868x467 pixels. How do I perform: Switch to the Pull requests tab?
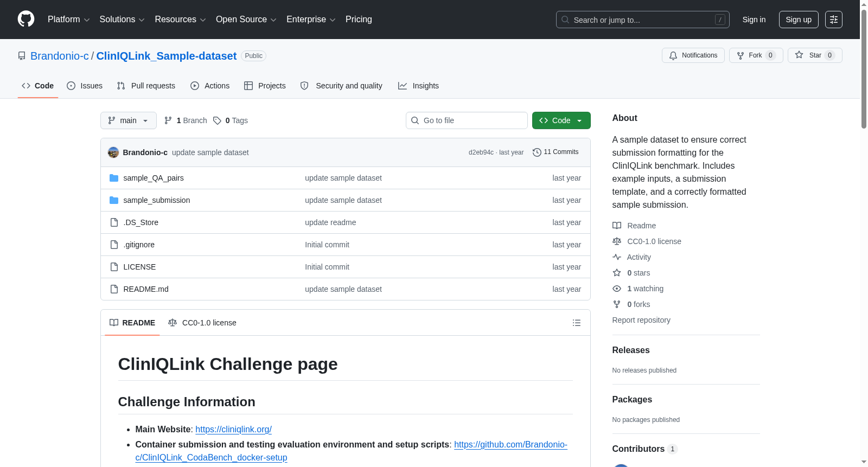point(146,86)
